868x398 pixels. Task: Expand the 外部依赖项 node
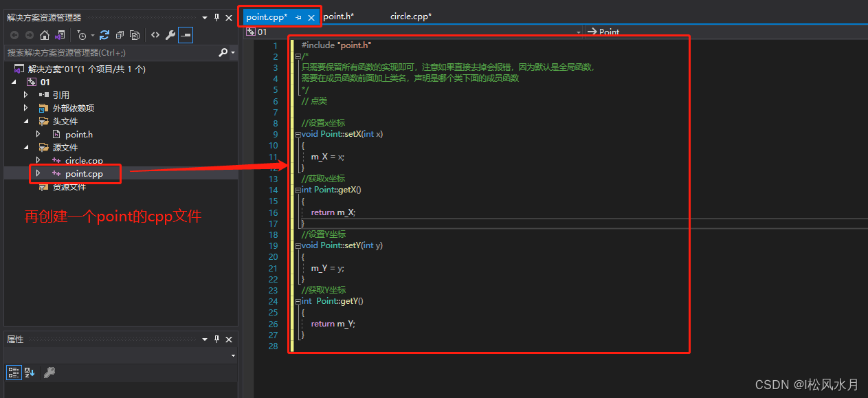[26, 108]
